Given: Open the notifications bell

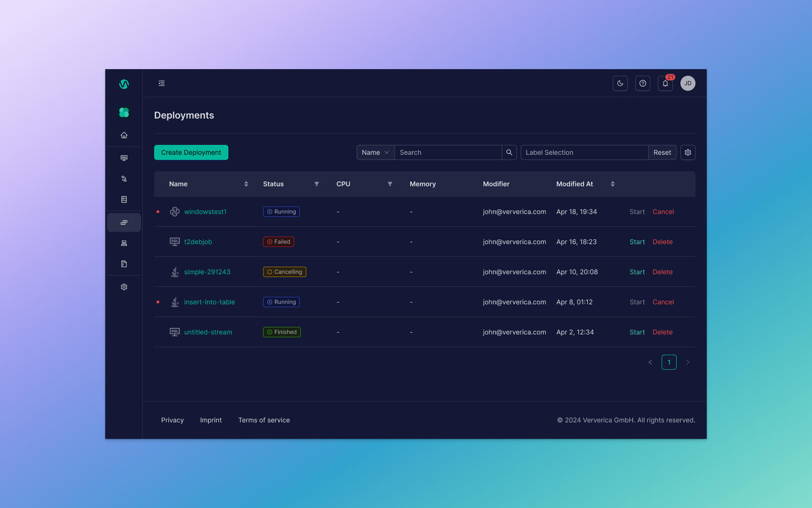Looking at the screenshot, I should click(x=665, y=83).
